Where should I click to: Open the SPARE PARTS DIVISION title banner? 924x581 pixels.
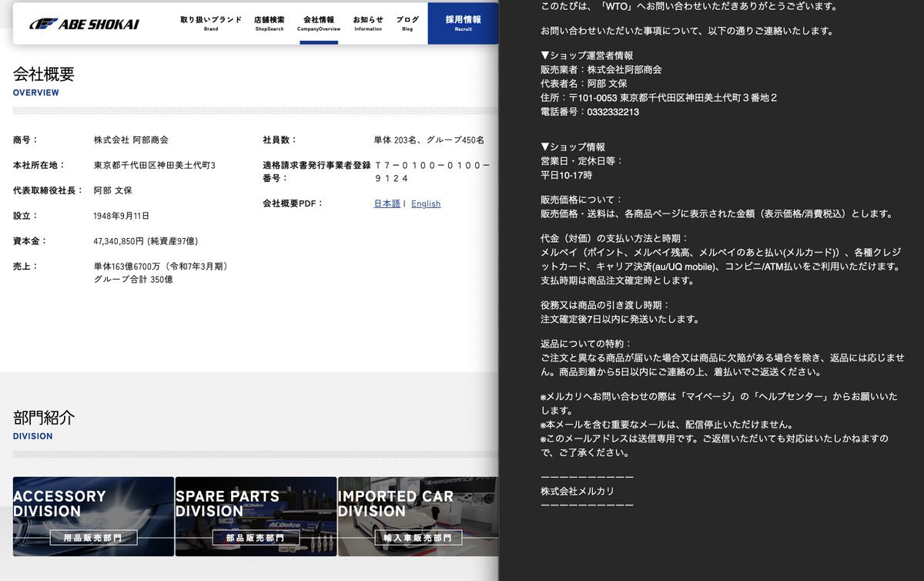(x=227, y=504)
